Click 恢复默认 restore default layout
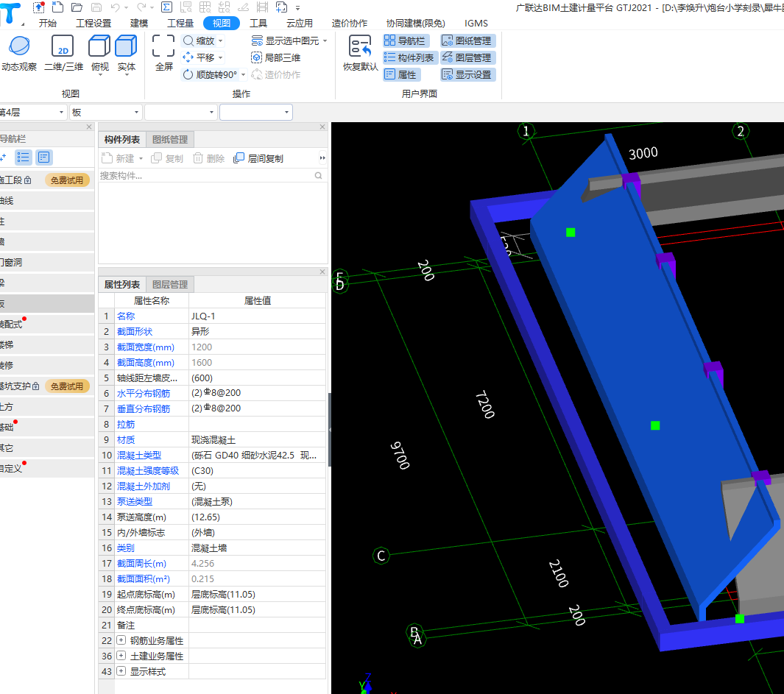This screenshot has height=694, width=784. pyautogui.click(x=361, y=54)
